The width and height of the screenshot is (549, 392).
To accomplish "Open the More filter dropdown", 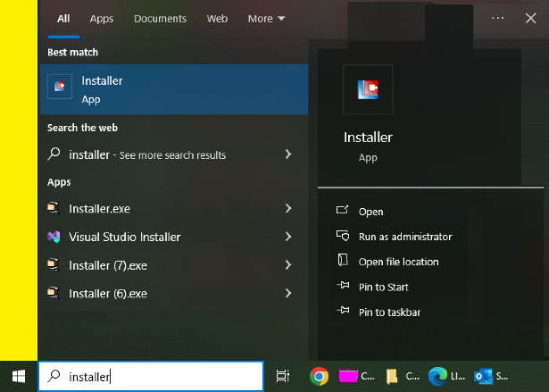I will pyautogui.click(x=266, y=18).
